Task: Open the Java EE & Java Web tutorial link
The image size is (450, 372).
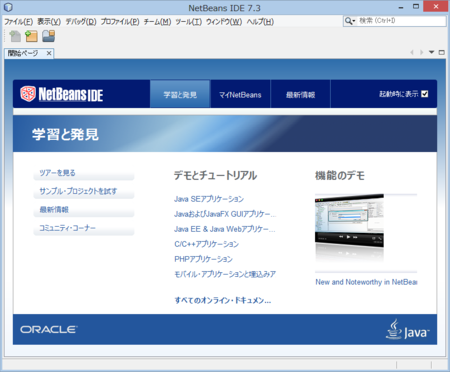Action: click(225, 229)
